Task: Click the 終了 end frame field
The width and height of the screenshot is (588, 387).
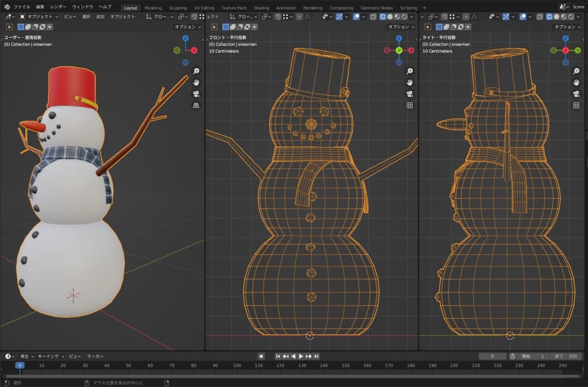Action: coord(566,356)
